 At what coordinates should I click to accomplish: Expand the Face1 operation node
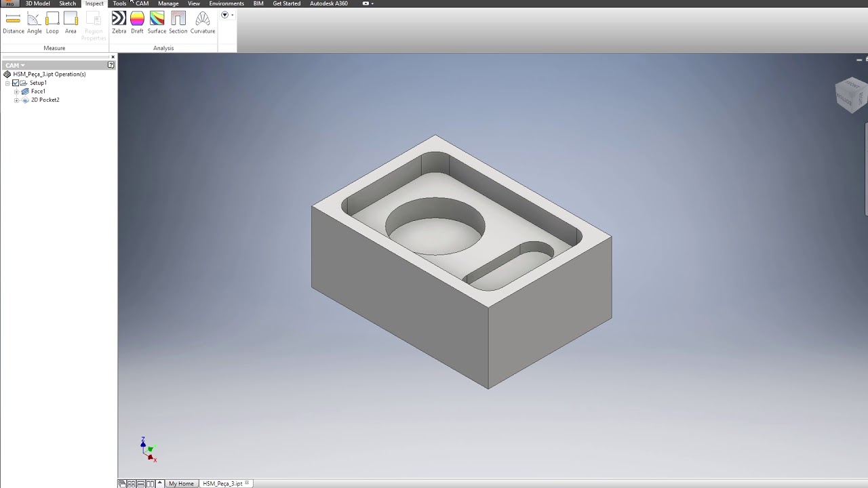16,91
